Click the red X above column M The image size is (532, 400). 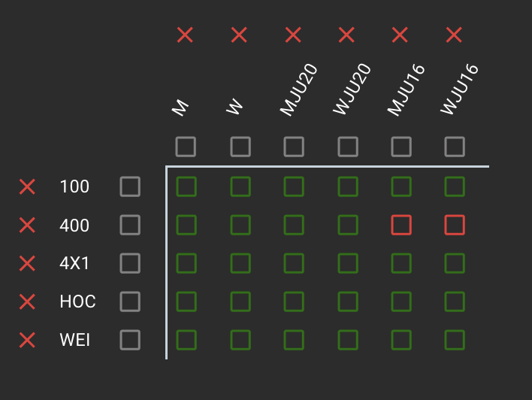(185, 35)
